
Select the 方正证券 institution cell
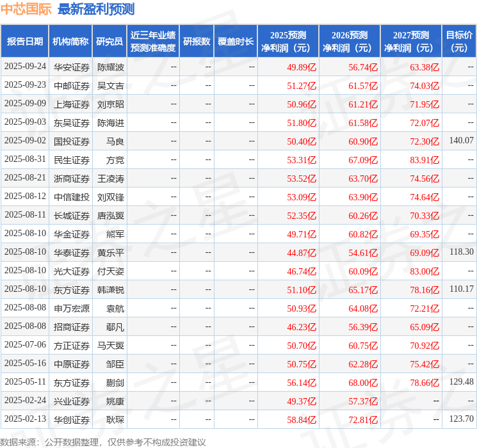[x=72, y=346]
